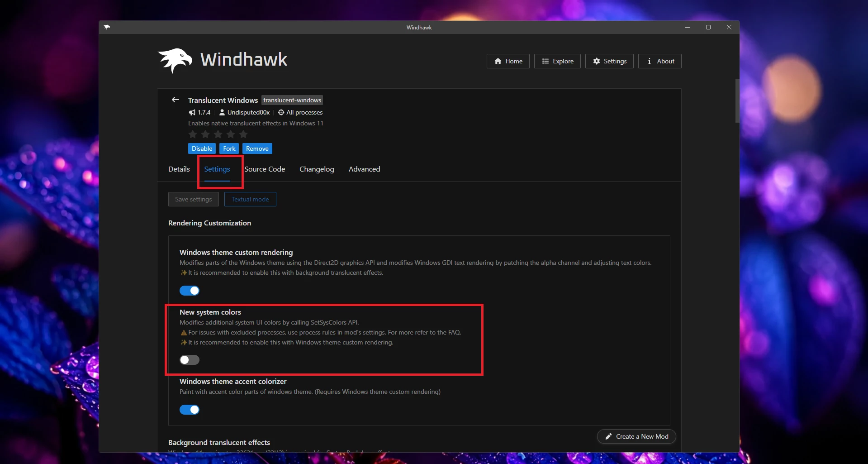Image resolution: width=868 pixels, height=464 pixels.
Task: Click the Rendering Customization heading
Action: point(209,223)
